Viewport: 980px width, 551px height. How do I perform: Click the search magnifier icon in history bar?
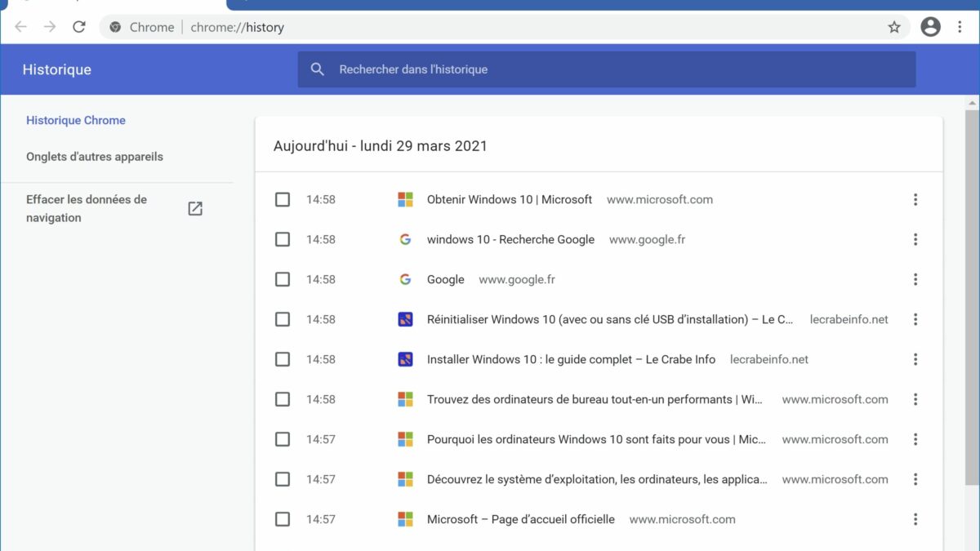click(x=318, y=69)
